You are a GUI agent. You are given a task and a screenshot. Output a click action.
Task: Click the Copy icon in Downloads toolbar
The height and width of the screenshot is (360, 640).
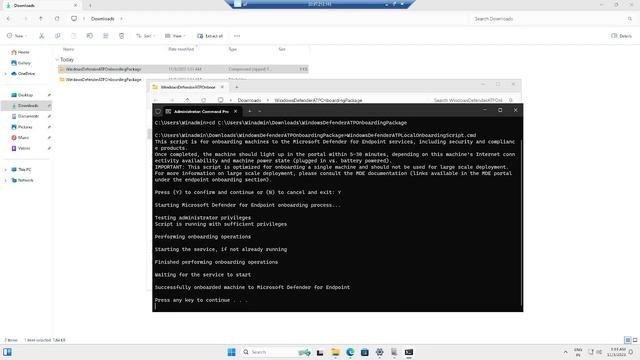(x=58, y=36)
